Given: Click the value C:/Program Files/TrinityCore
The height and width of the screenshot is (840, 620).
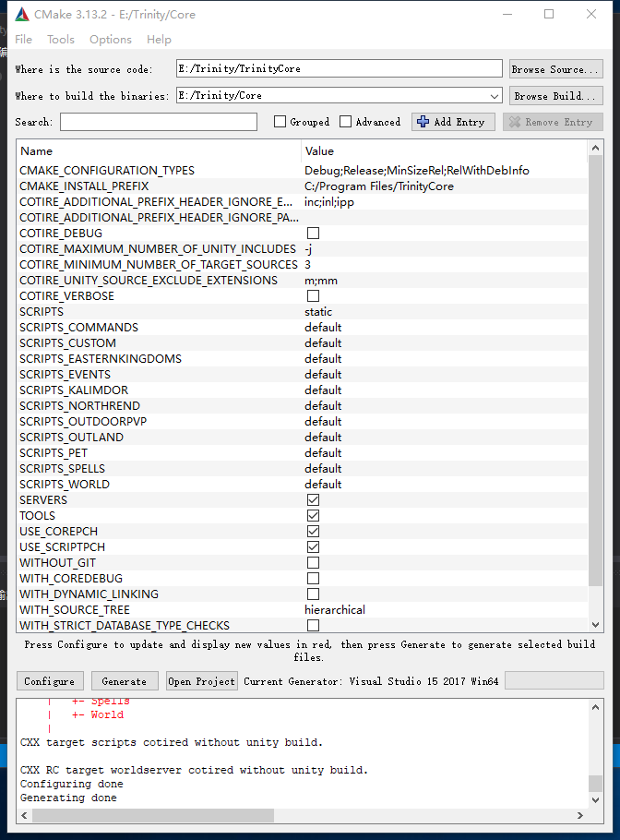Looking at the screenshot, I should [x=379, y=186].
